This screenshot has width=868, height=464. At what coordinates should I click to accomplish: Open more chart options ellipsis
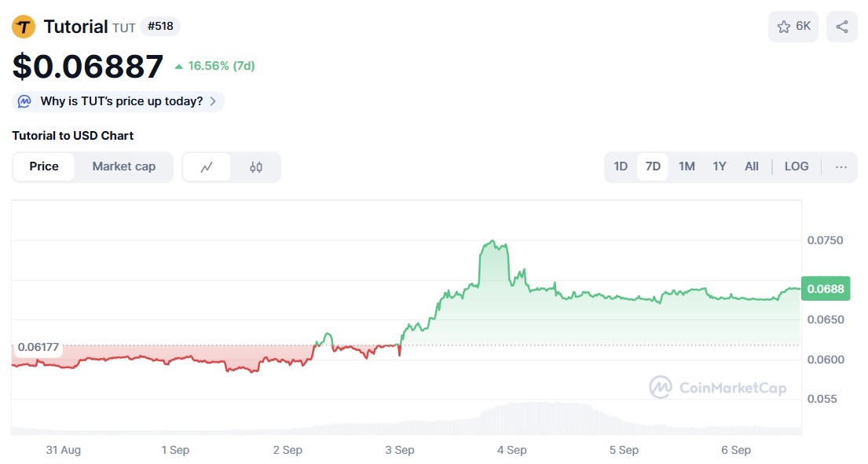pyautogui.click(x=841, y=166)
